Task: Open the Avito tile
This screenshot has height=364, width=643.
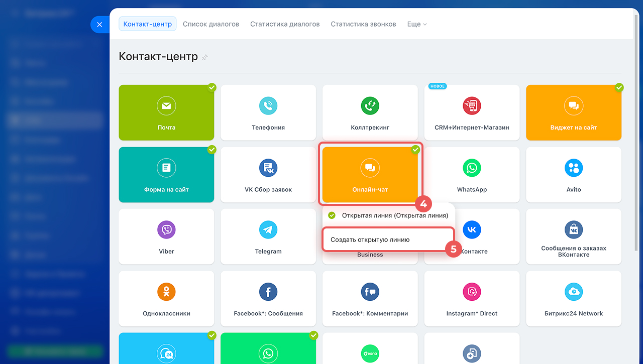Action: [x=574, y=175]
